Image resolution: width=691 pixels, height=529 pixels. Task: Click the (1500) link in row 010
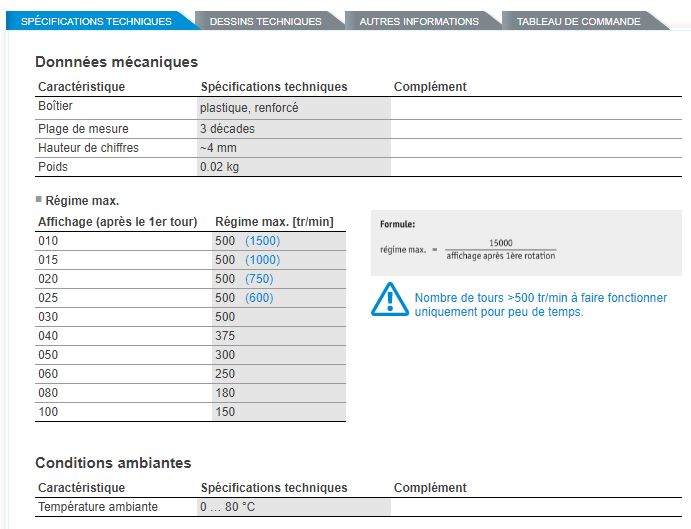pos(262,241)
